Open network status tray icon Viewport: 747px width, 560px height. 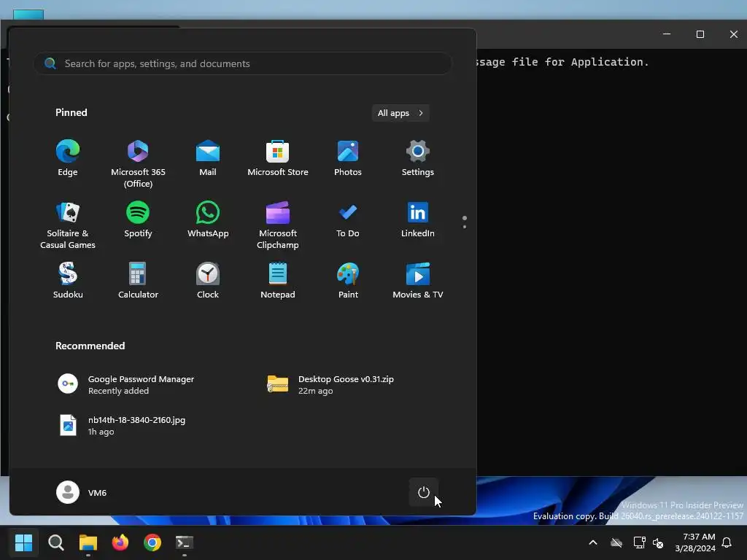tap(639, 542)
